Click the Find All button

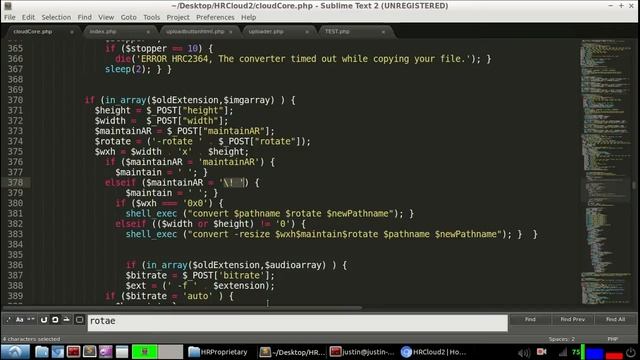tap(616, 320)
